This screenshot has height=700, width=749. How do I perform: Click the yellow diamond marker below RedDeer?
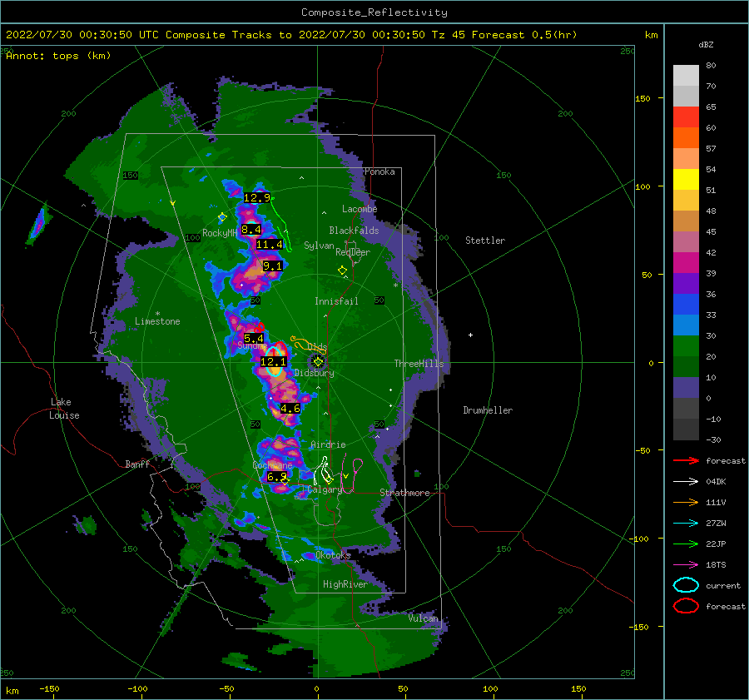342,271
